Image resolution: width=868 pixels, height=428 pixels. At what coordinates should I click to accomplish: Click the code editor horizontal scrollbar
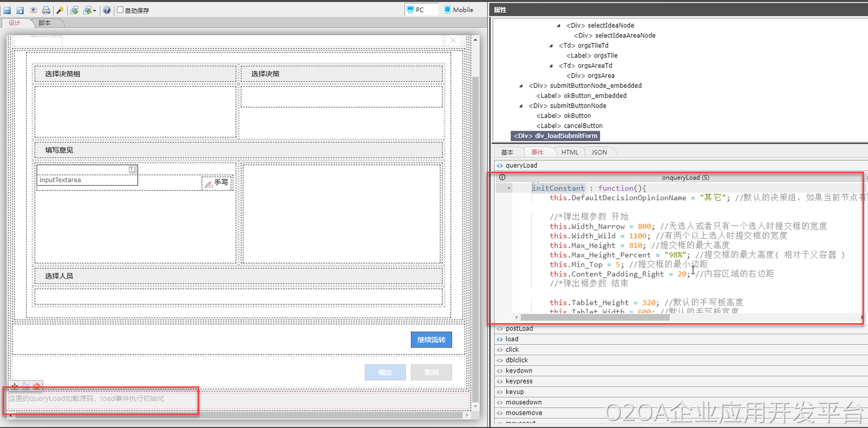point(594,317)
